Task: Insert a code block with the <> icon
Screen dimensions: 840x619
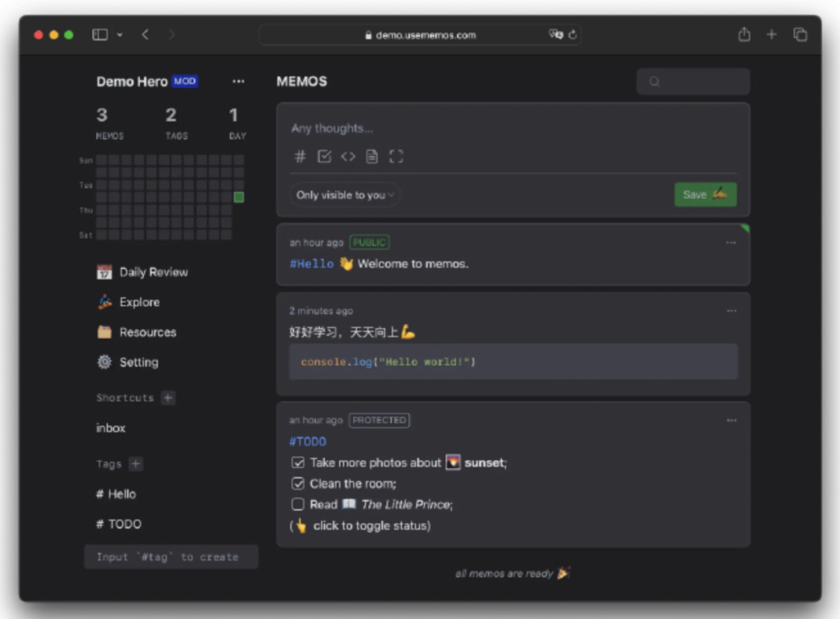Action: pyautogui.click(x=348, y=156)
